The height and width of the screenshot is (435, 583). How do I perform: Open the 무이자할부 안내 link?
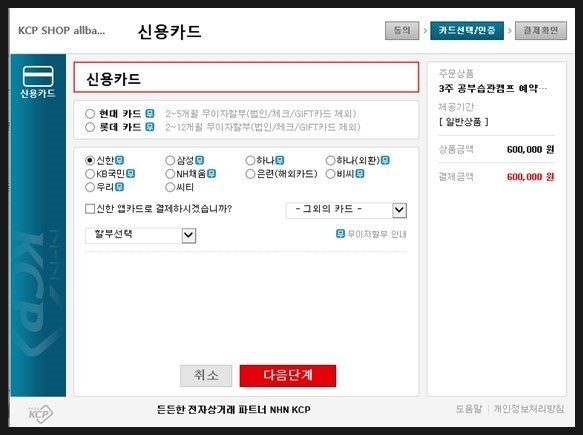coord(371,234)
